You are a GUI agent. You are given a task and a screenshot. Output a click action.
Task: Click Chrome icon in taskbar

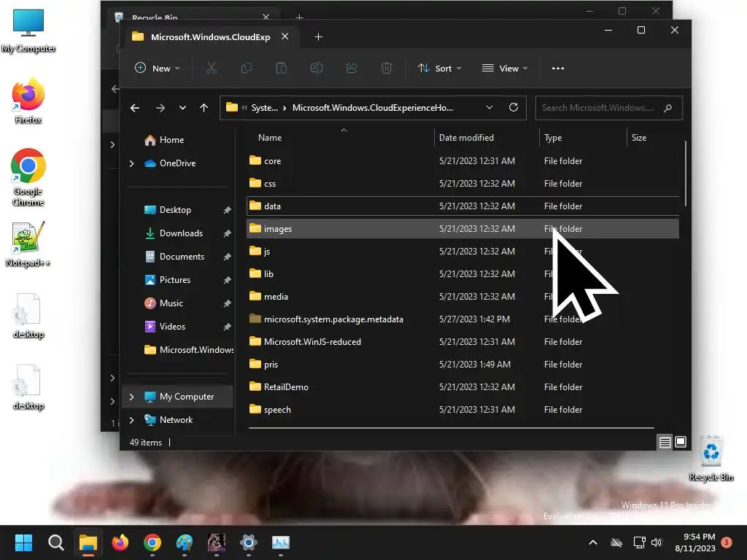[152, 542]
